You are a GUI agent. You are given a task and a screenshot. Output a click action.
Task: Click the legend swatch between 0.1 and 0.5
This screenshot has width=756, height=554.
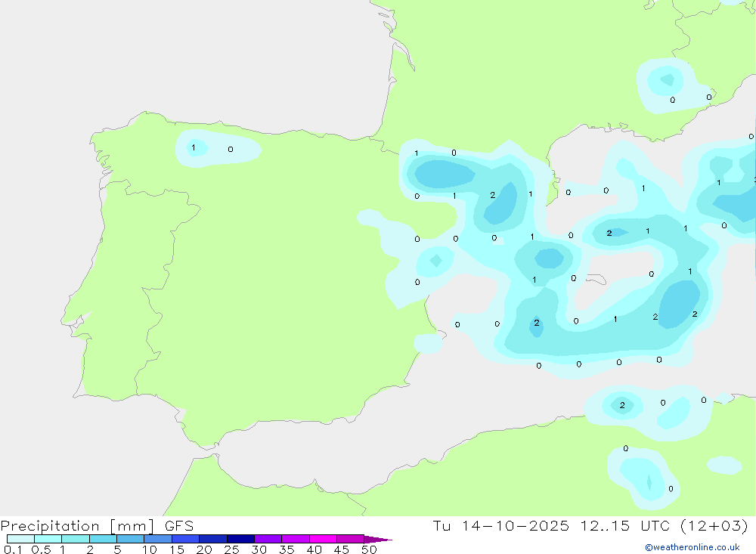tap(20, 539)
